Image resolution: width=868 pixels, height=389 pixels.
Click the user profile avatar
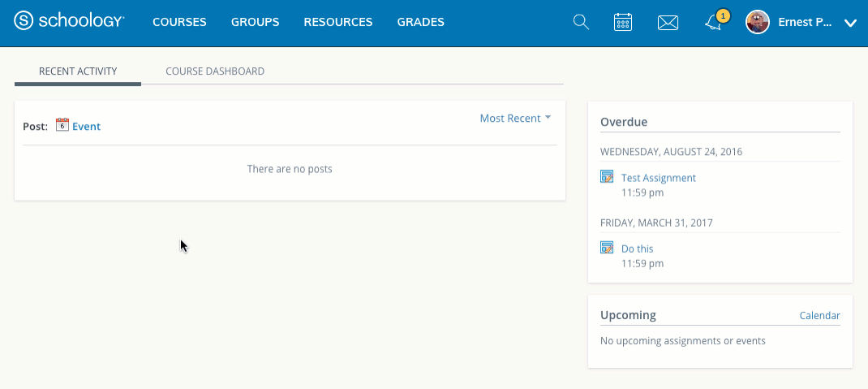(x=757, y=22)
